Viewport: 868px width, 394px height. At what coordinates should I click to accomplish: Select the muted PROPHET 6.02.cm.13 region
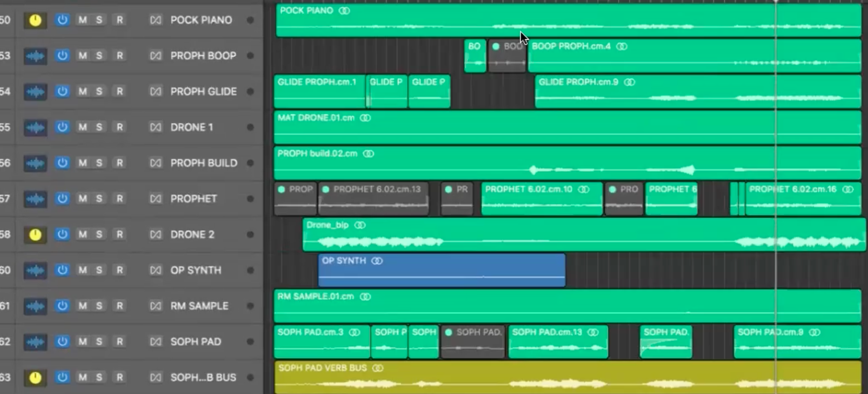tap(373, 199)
